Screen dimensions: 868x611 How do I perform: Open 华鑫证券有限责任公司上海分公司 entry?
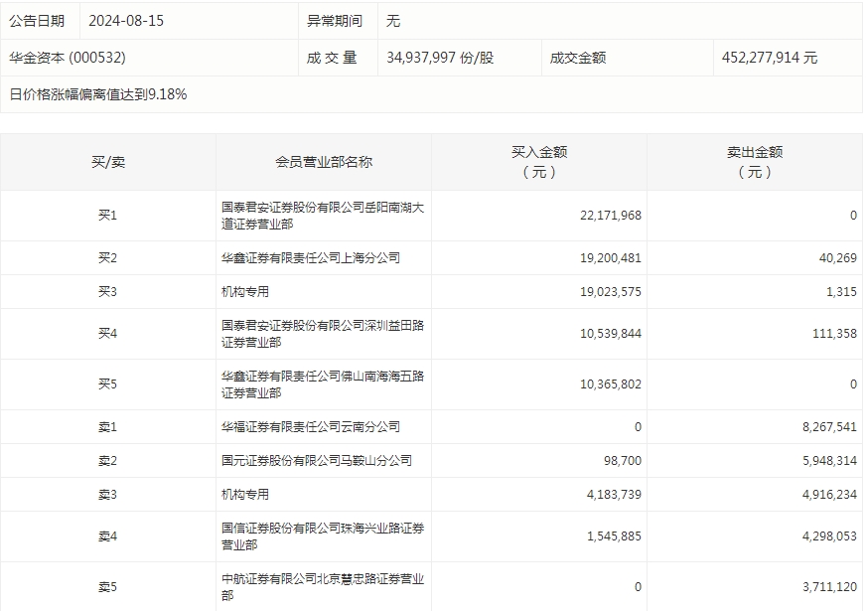point(310,258)
